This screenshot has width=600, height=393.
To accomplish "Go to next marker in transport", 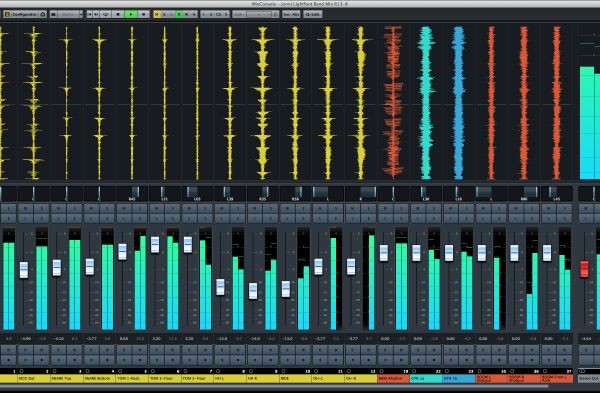I will (96, 14).
